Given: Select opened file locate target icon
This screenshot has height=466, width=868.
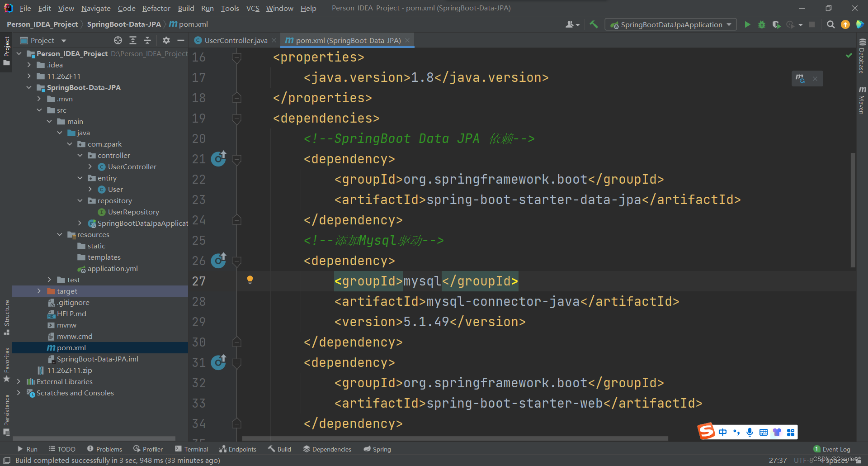Looking at the screenshot, I should click(x=118, y=40).
